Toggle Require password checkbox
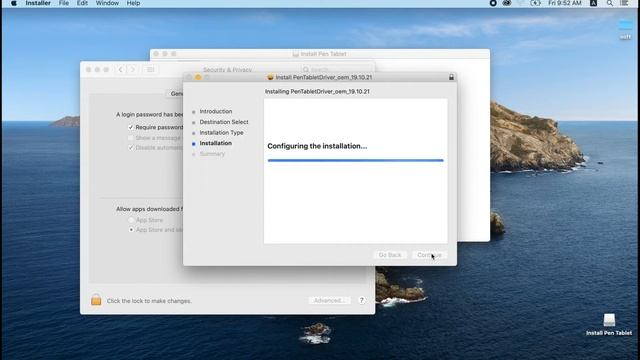640x360 pixels. [x=131, y=127]
